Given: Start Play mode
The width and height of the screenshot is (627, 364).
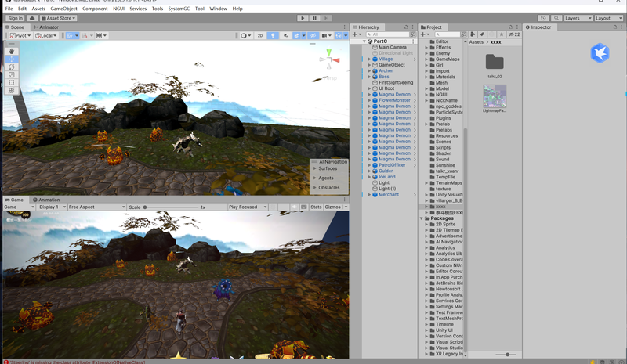Looking at the screenshot, I should click(303, 18).
